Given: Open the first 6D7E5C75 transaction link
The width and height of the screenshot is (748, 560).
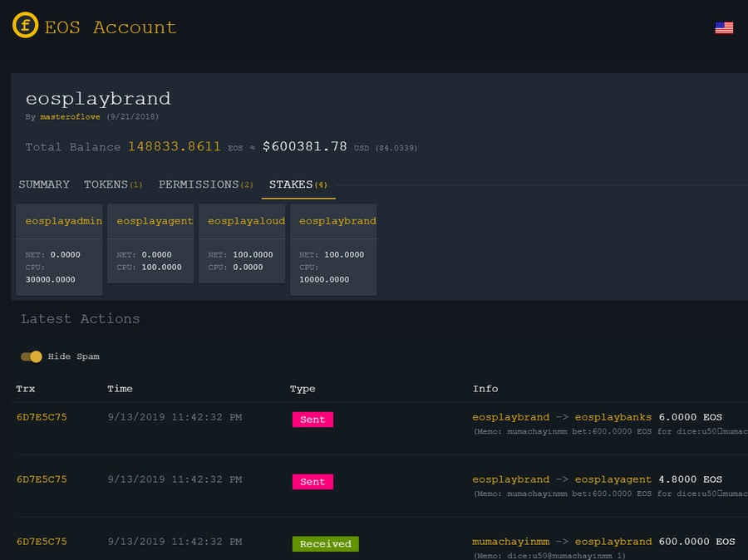Looking at the screenshot, I should (42, 417).
